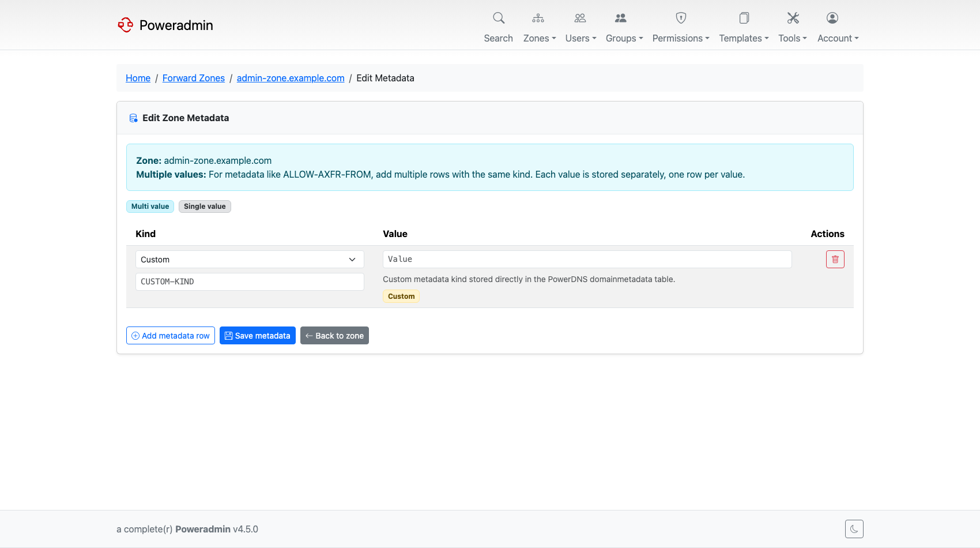Click footer Poweradmin v4.5.0 text
Image resolution: width=980 pixels, height=548 pixels.
click(x=217, y=529)
